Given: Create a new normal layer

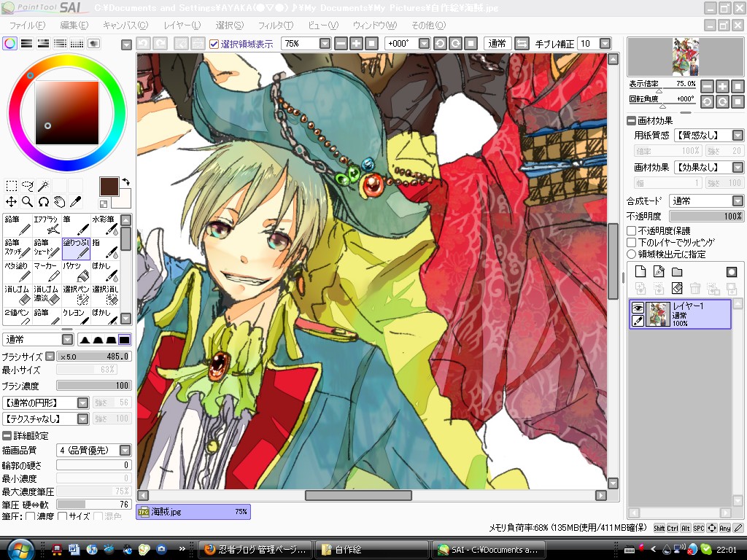Looking at the screenshot, I should tap(640, 272).
